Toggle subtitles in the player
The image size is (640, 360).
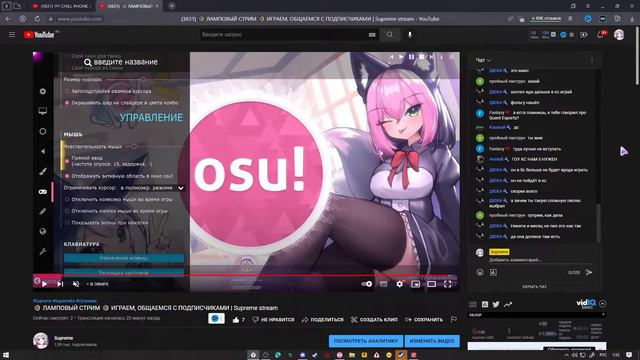coord(384,284)
